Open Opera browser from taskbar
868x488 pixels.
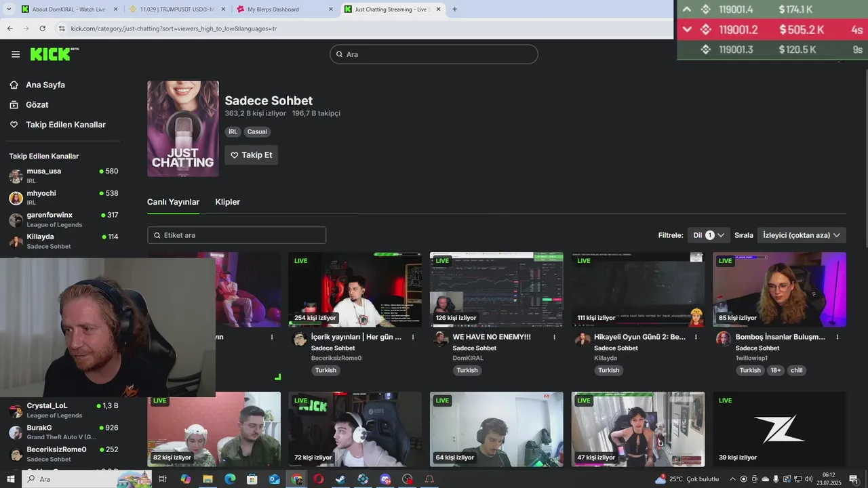318,479
